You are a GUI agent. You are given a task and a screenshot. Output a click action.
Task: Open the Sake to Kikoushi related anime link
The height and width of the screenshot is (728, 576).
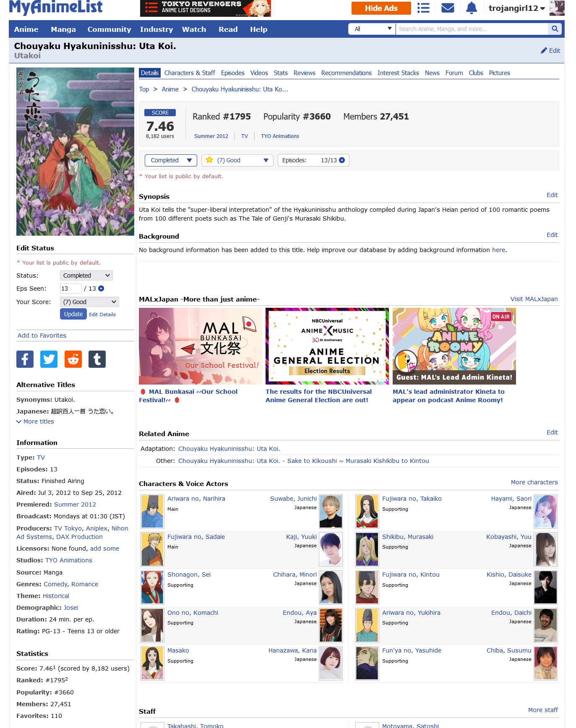click(304, 461)
